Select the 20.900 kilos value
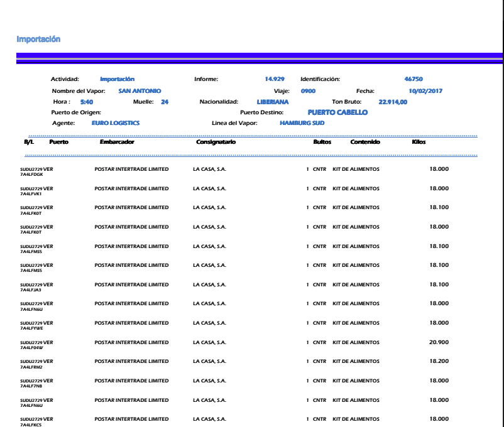Viewport: 504px width, 427px height. (439, 343)
